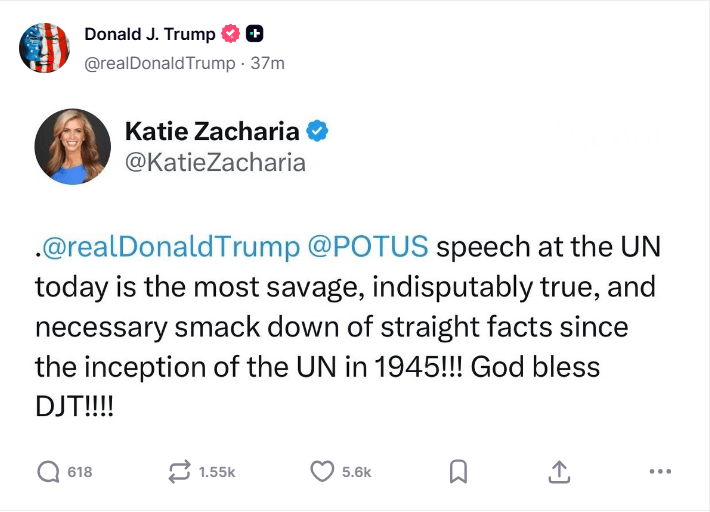Viewport: 710px width, 512px height.
Task: Open the flag-themed profile avatar
Action: [x=44, y=47]
